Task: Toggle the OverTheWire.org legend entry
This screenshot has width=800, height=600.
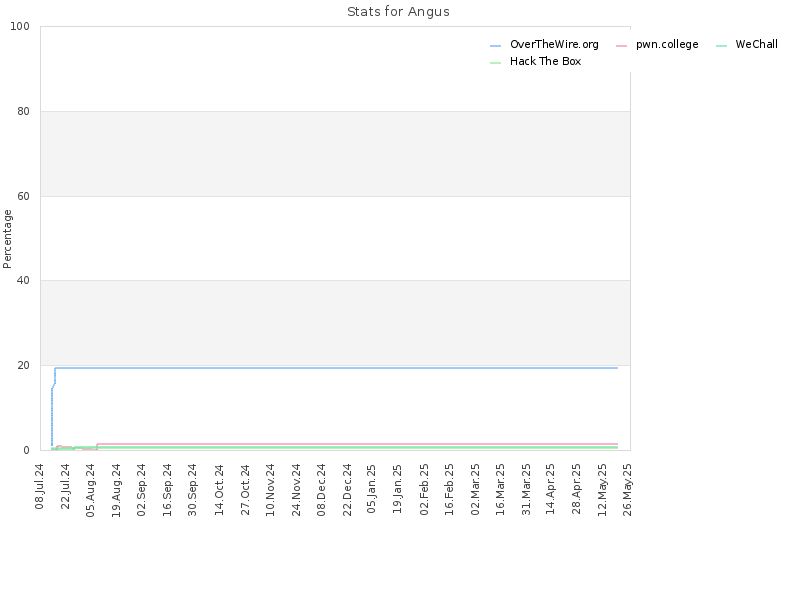Action: [x=544, y=45]
